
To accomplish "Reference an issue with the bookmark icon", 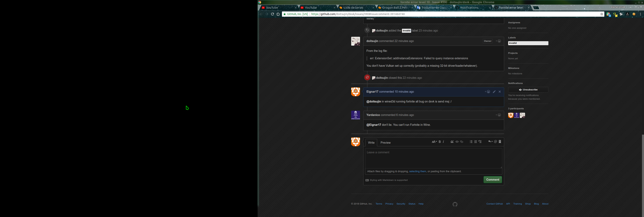I will (500, 142).
